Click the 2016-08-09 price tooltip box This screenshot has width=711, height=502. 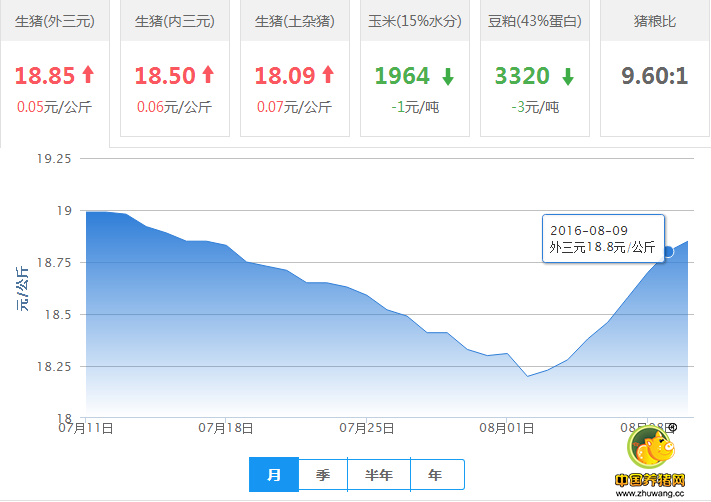(601, 238)
